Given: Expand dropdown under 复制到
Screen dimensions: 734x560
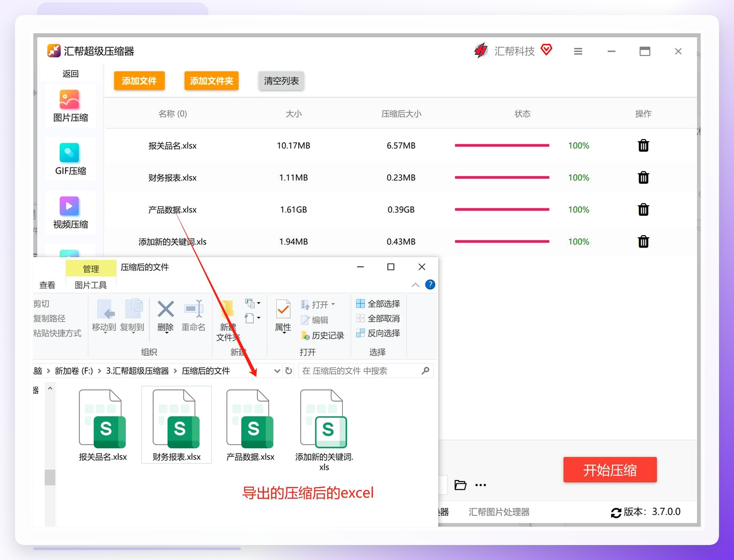Looking at the screenshot, I should (x=132, y=333).
